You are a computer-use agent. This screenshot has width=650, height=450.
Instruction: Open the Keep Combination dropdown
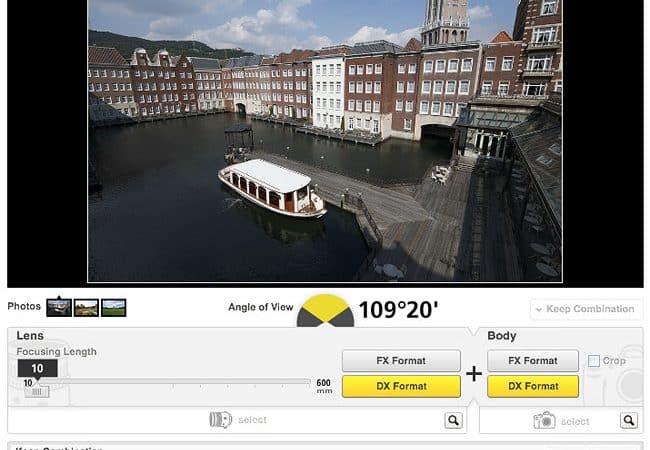pos(586,309)
